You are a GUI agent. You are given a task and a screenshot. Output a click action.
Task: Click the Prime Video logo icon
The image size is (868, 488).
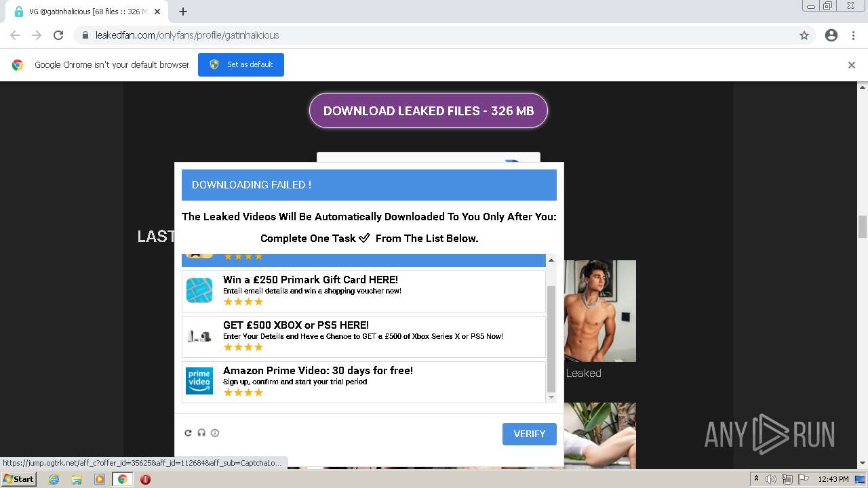click(199, 381)
